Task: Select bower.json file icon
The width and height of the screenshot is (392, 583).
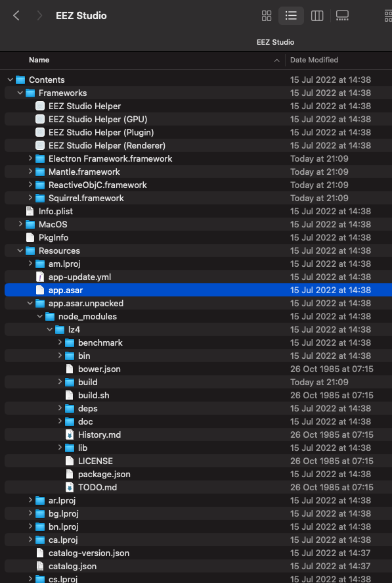Action: pos(70,369)
